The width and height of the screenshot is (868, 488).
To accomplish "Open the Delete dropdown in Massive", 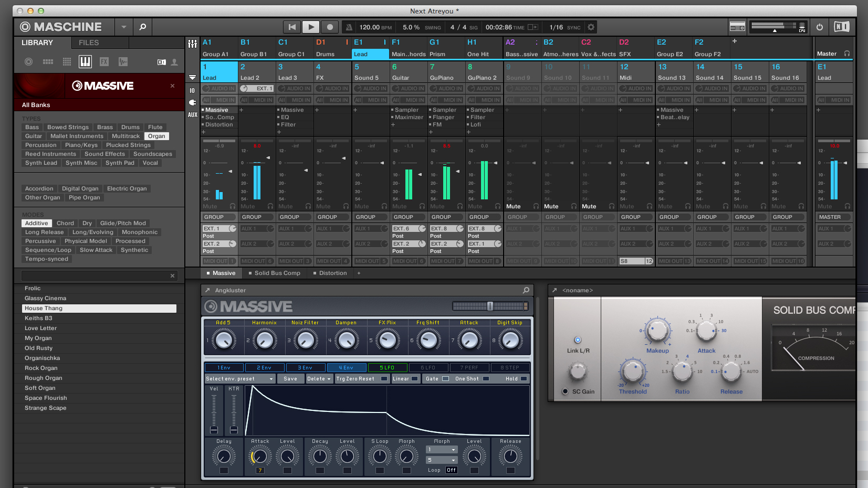I will pyautogui.click(x=319, y=378).
